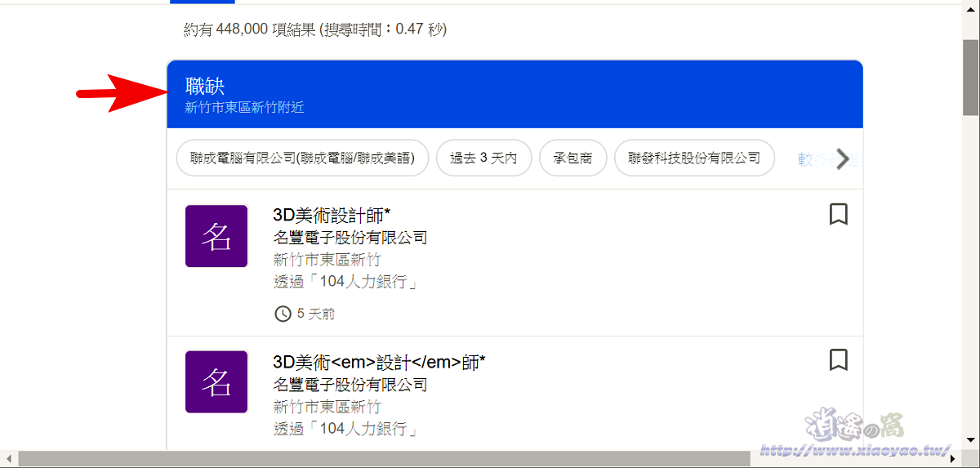Bookmark the first 3D美術設計師* job
The width and height of the screenshot is (980, 468).
click(839, 214)
